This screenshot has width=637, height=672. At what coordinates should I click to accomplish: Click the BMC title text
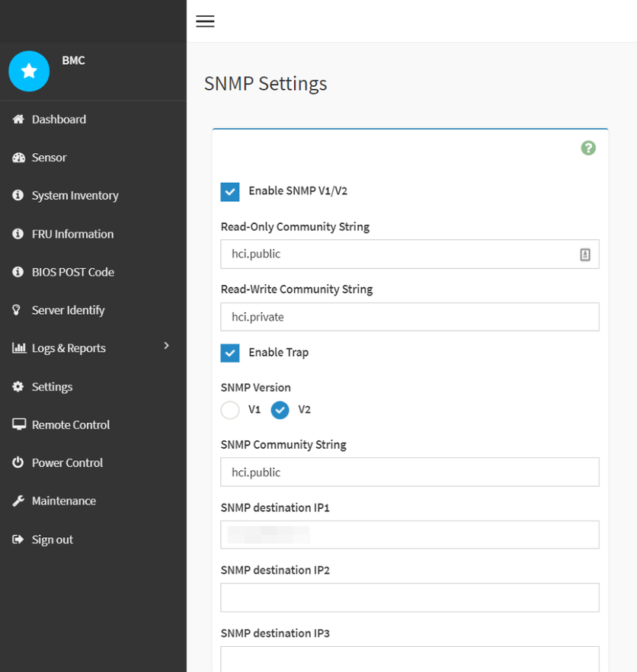tap(73, 60)
